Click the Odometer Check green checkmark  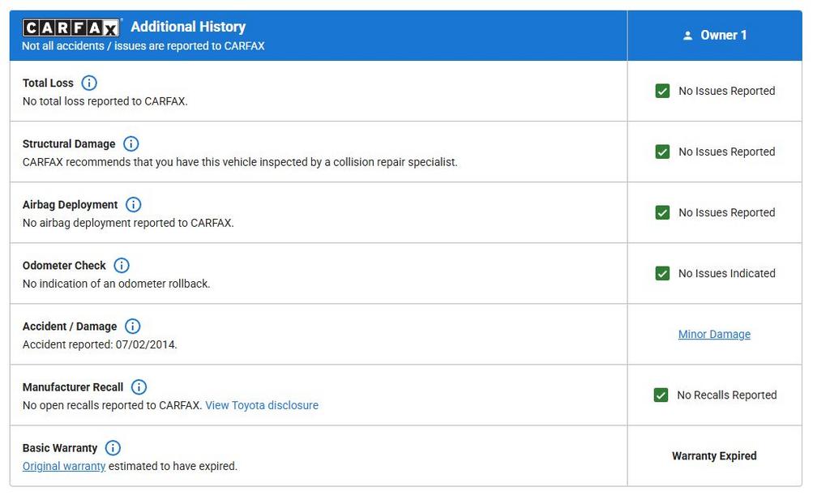(662, 273)
